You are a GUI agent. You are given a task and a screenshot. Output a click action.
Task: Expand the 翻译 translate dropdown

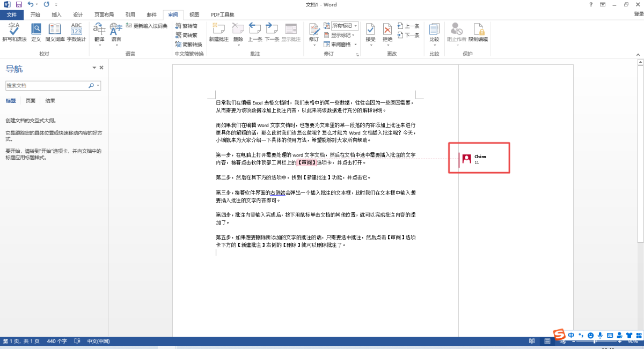[x=99, y=45]
